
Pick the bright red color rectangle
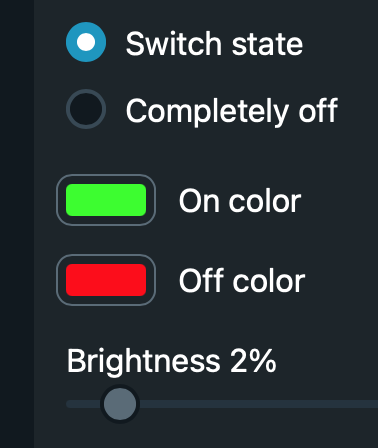coord(106,280)
